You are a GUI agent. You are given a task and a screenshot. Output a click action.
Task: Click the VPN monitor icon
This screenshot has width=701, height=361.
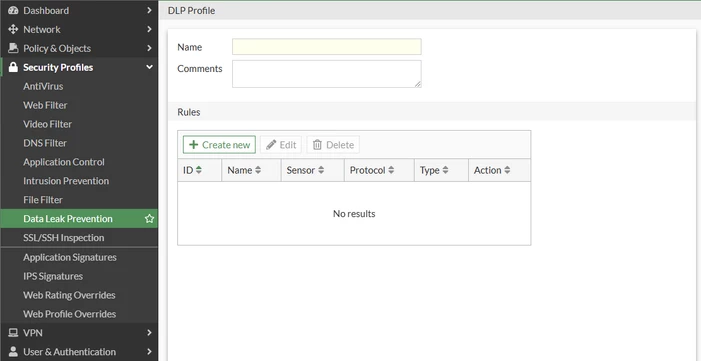13,333
